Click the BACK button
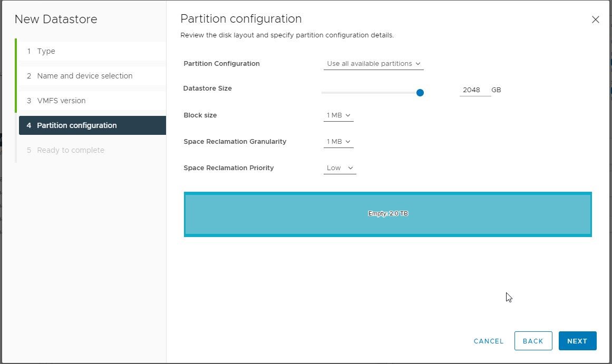Screen dimensions: 612x364 click(x=533, y=341)
